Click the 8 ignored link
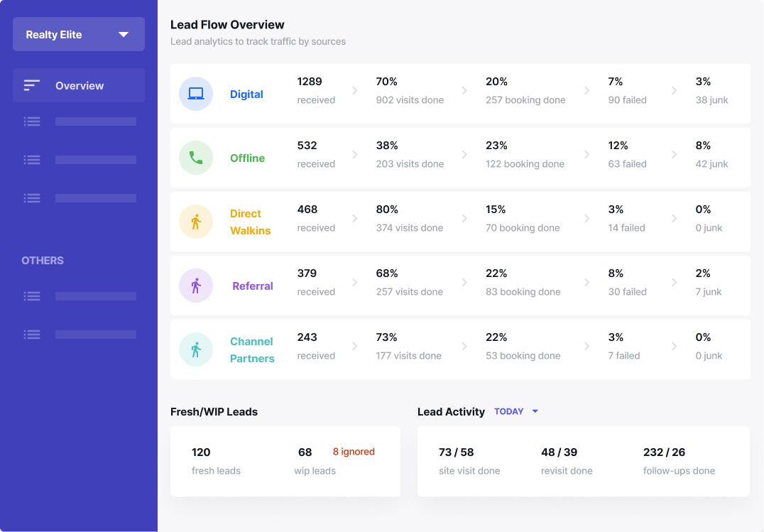The width and height of the screenshot is (764, 532). [x=353, y=451]
